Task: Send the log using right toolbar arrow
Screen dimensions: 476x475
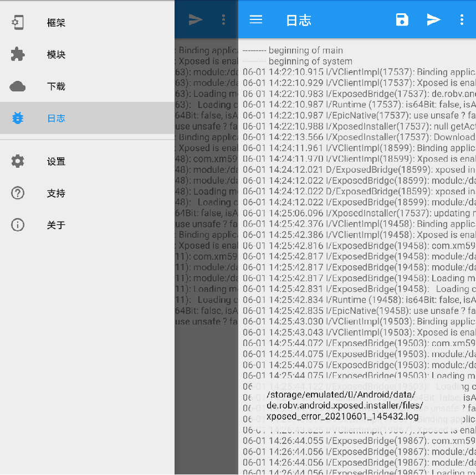Action: pyautogui.click(x=434, y=20)
